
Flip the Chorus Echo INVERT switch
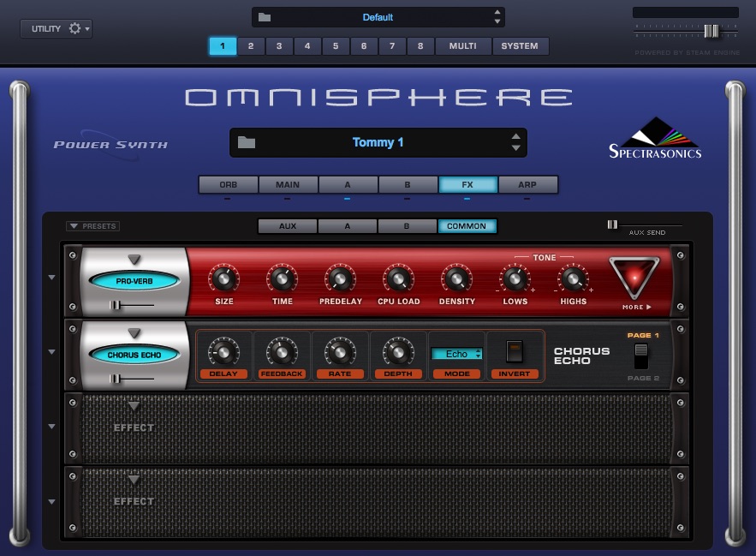click(514, 351)
